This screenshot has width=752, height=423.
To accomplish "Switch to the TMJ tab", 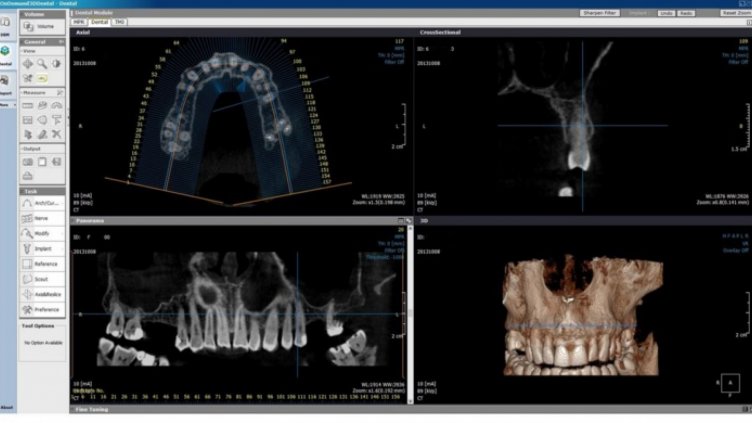I will coord(119,22).
